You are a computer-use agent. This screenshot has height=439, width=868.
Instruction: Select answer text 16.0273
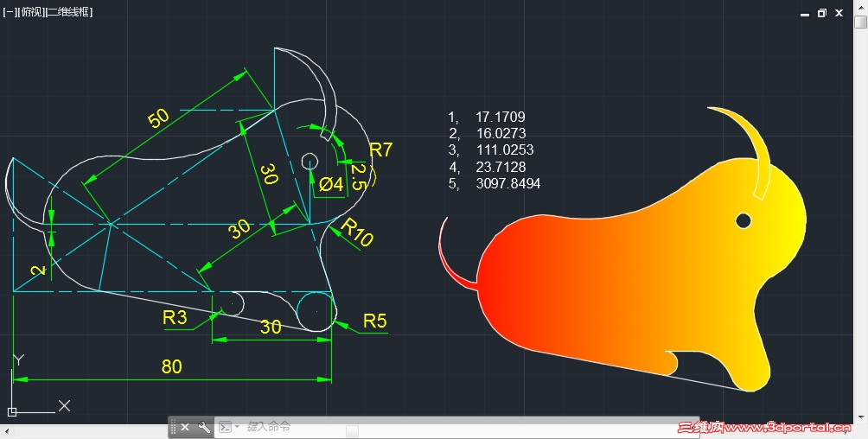coord(501,133)
